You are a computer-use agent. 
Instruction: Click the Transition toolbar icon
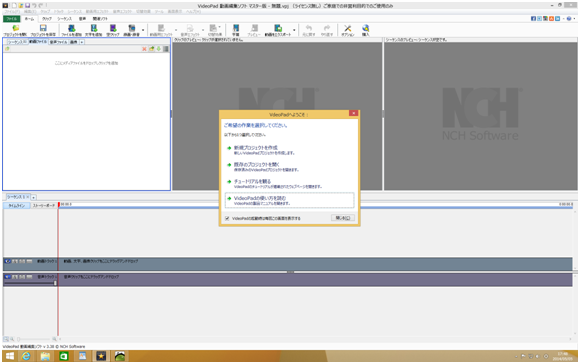coord(215,30)
